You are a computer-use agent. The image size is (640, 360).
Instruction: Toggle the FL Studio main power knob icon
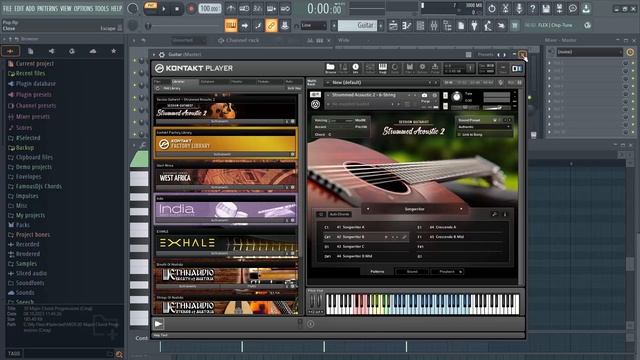coord(492,9)
